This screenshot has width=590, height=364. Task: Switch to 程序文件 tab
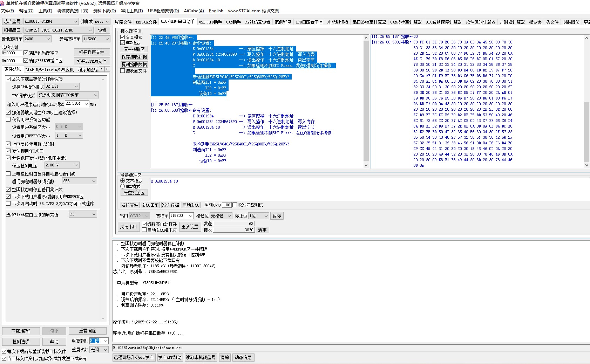(x=123, y=22)
